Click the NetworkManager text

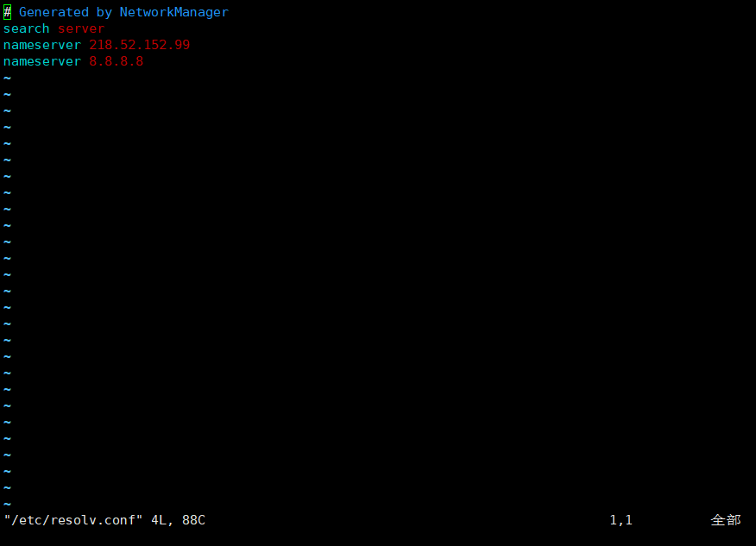(173, 13)
